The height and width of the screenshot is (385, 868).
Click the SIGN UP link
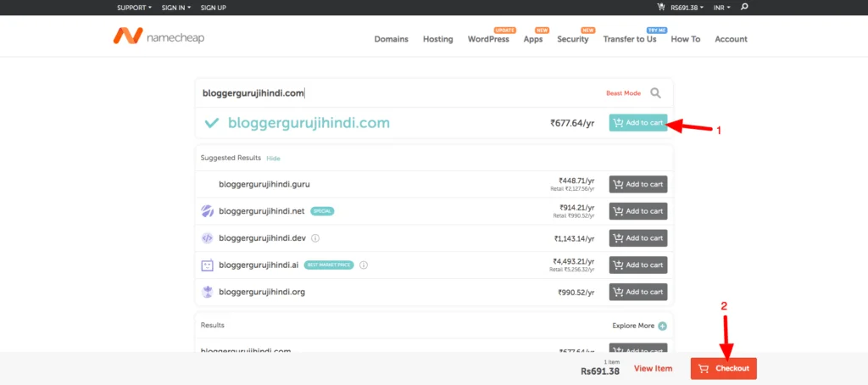(213, 8)
